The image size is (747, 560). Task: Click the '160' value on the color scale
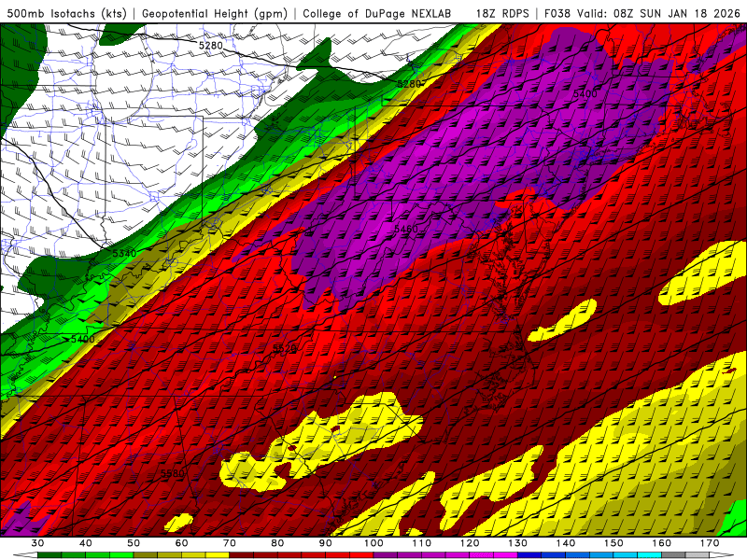point(662,543)
